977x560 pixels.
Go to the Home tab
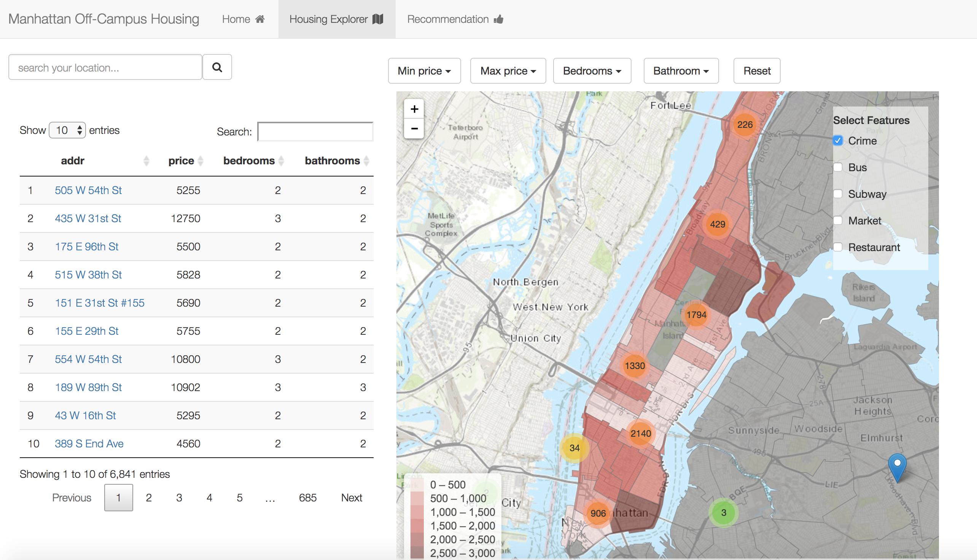click(243, 19)
